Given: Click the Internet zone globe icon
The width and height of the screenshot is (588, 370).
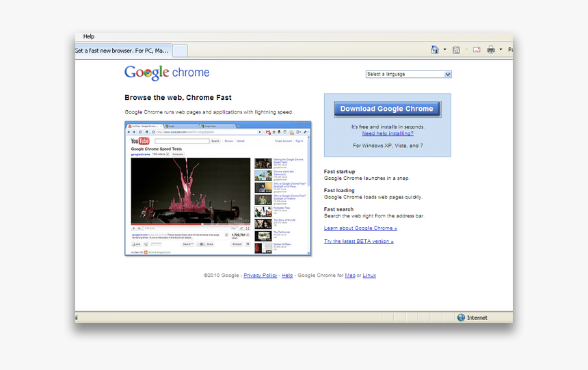Looking at the screenshot, I should pyautogui.click(x=462, y=317).
